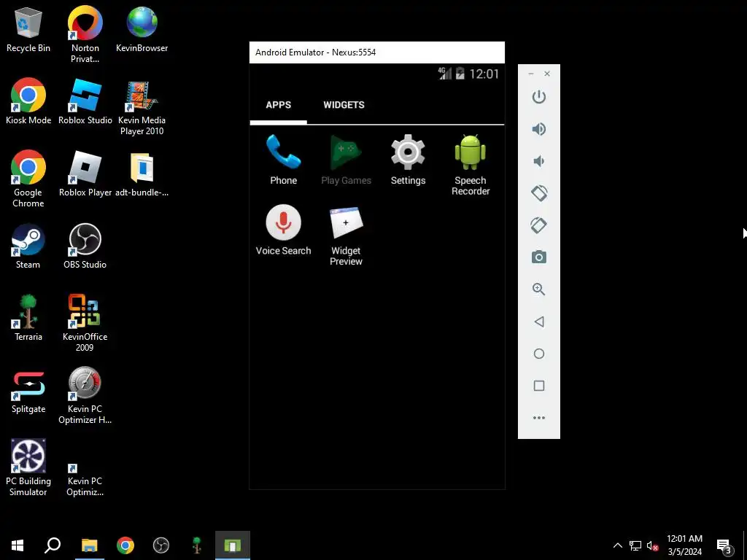Viewport: 747px width, 560px height.
Task: Open the Phone app in emulator
Action: tap(284, 160)
